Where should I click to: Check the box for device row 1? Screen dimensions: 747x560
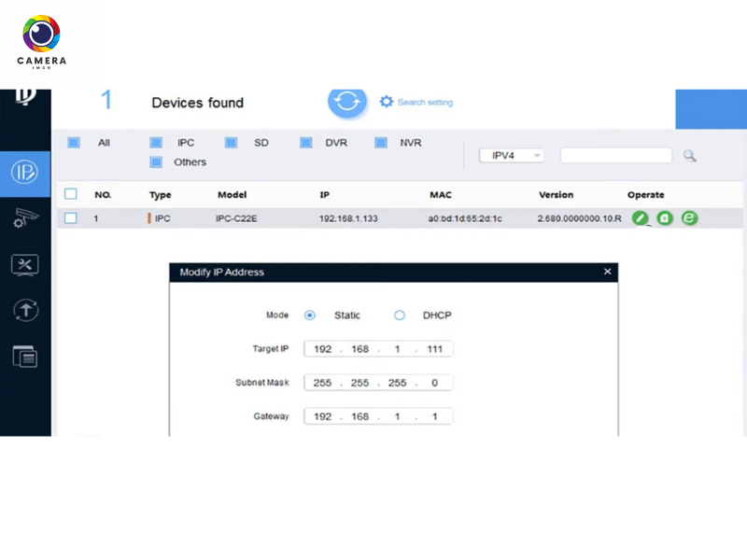pyautogui.click(x=70, y=217)
